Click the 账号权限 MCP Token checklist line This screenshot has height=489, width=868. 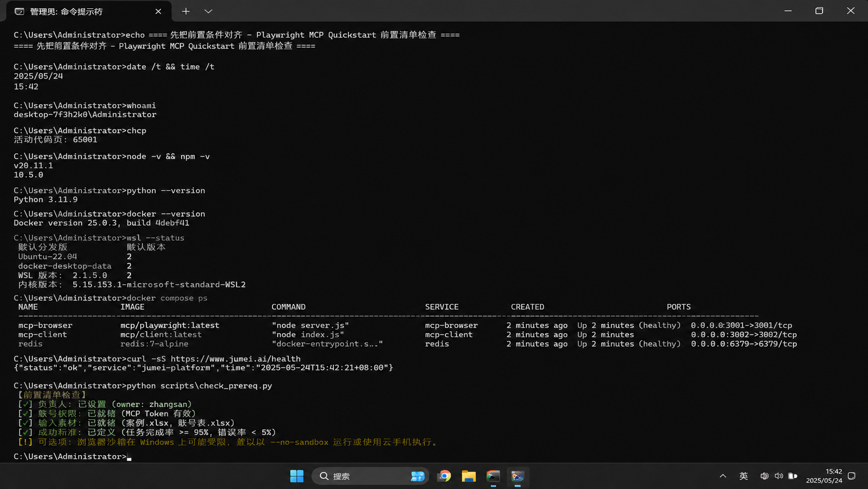tap(107, 414)
